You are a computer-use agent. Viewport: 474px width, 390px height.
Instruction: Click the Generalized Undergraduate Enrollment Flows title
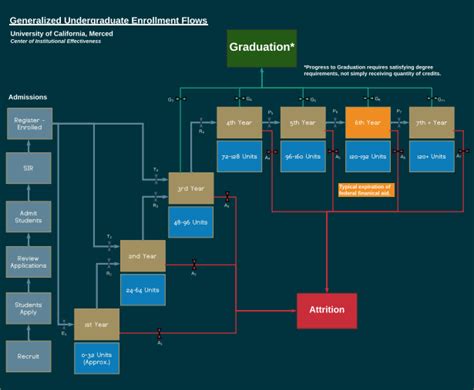tap(109, 21)
